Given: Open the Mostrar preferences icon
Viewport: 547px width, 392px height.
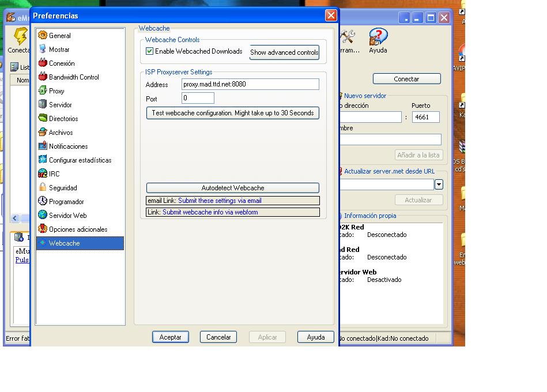Looking at the screenshot, I should (43, 49).
